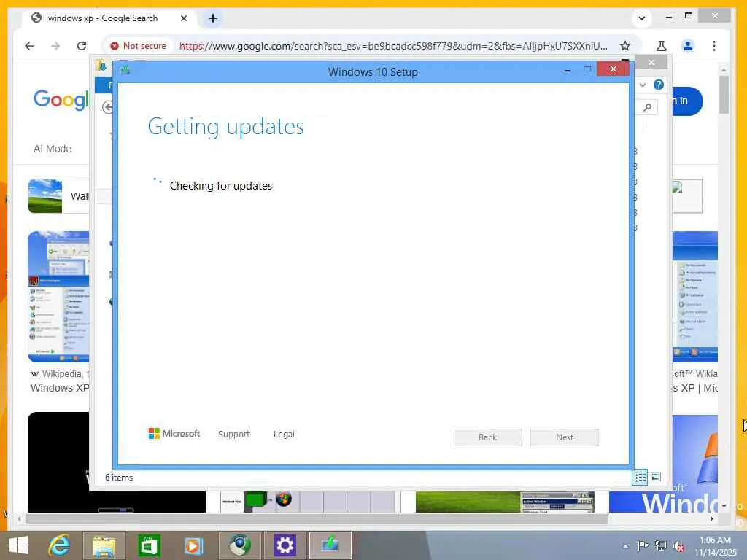Click File Explorer back arrow

pos(108,107)
